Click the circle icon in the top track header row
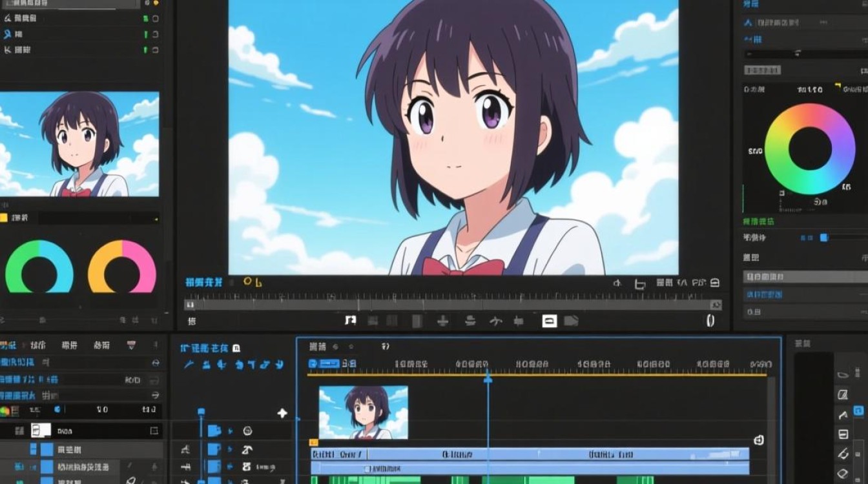This screenshot has width=868, height=484. coord(247,431)
